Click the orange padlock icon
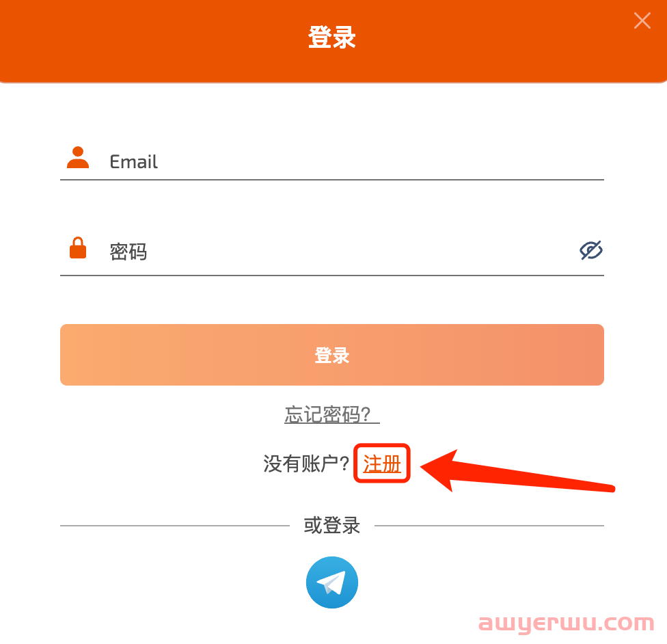667x644 pixels. tap(78, 247)
